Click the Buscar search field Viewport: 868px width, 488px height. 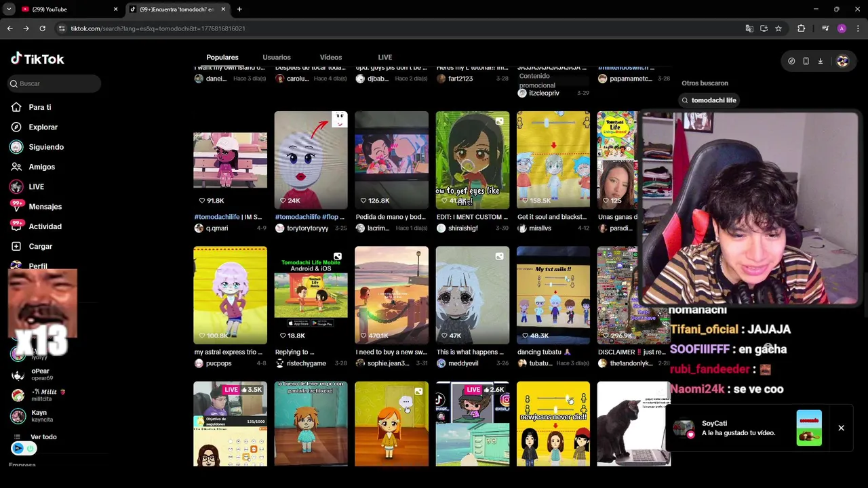point(54,83)
